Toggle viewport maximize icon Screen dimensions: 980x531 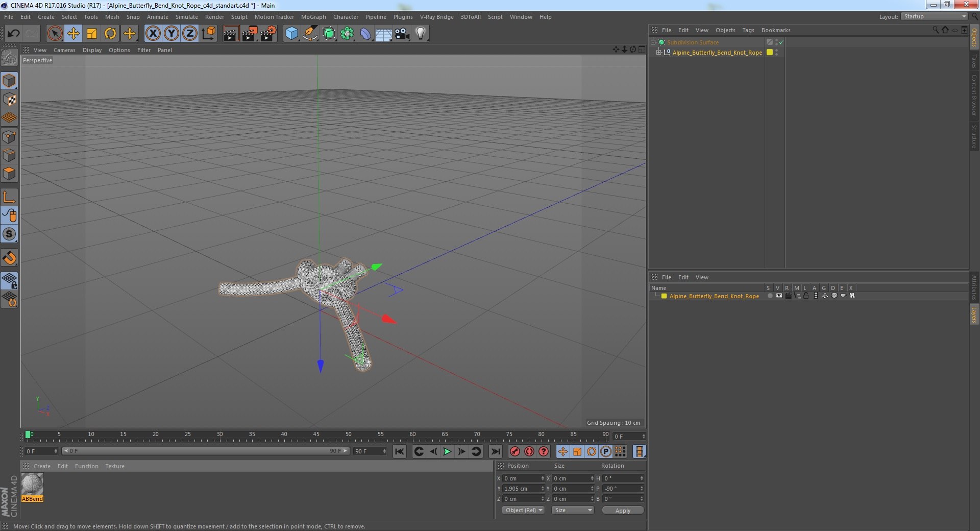pyautogui.click(x=642, y=50)
